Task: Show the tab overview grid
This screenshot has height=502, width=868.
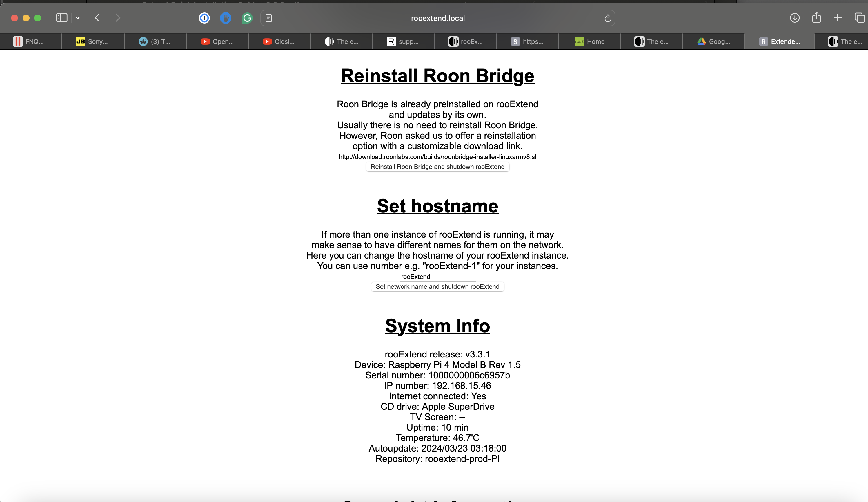Action: 859,18
